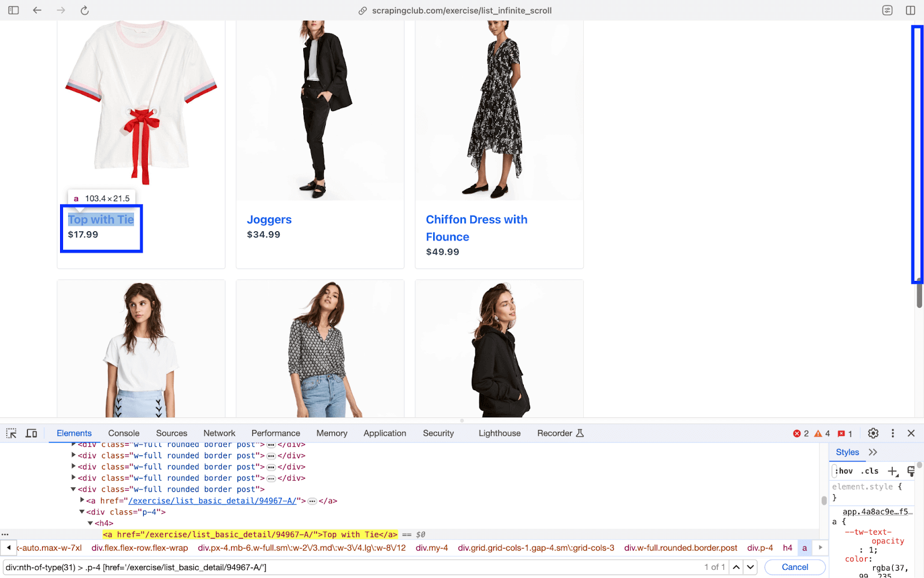Click the Top with Tie shirt image
This screenshot has height=578, width=924.
[141, 104]
